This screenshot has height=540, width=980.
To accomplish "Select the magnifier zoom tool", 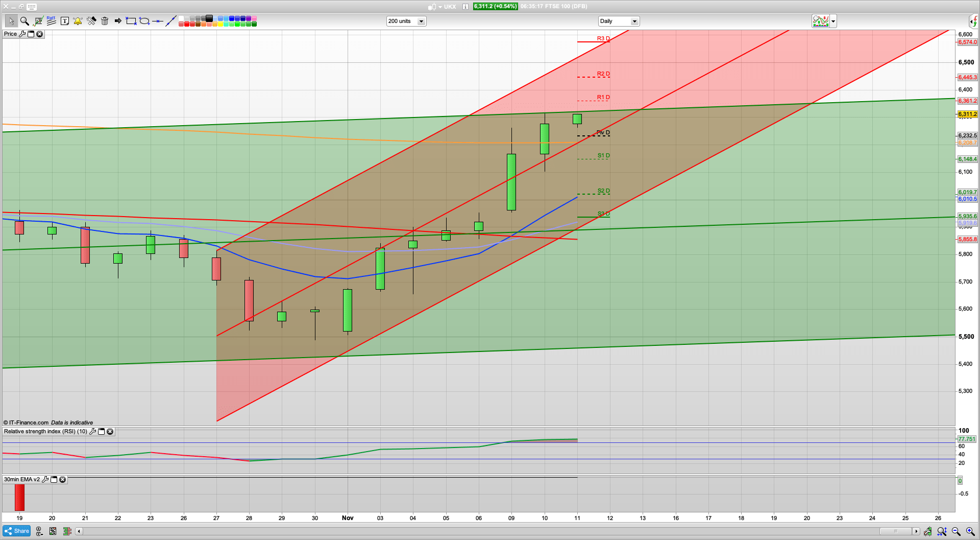I will tap(24, 21).
